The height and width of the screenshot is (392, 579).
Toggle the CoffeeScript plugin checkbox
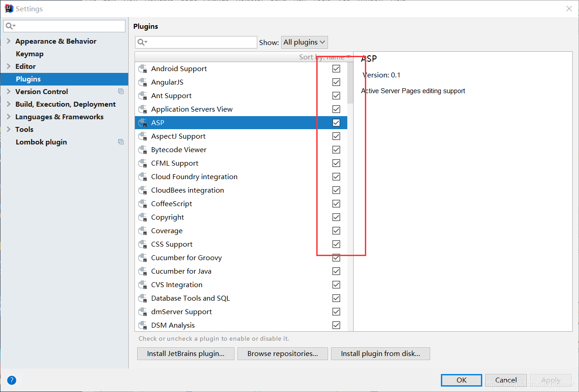coord(336,204)
